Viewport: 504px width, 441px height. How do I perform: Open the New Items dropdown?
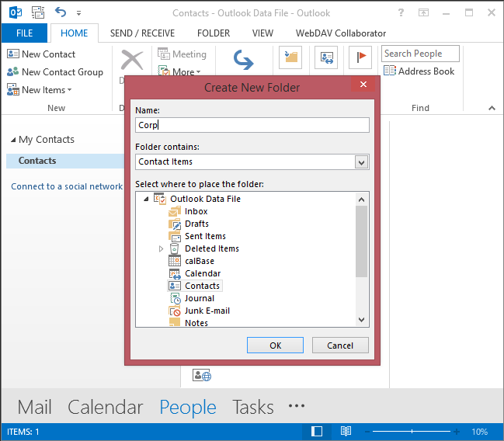tap(39, 90)
